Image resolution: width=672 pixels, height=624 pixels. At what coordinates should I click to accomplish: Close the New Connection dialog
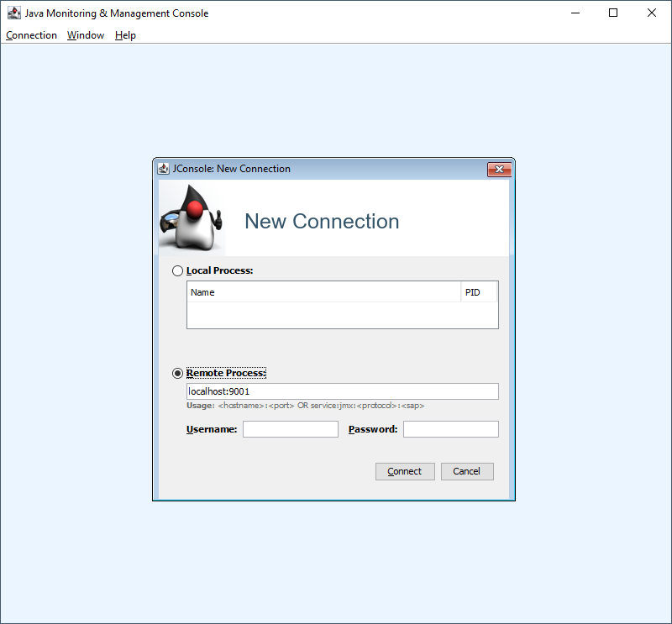tap(499, 170)
